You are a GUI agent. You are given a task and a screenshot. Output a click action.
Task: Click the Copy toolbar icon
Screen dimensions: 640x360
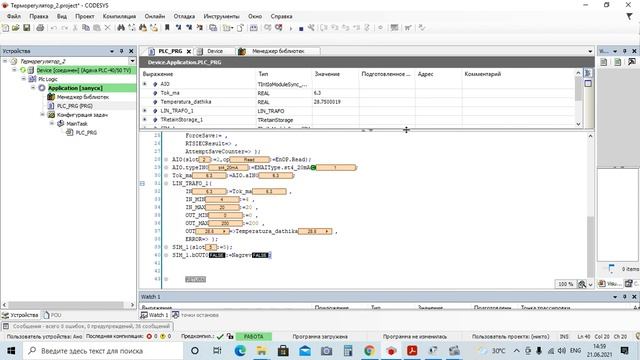(x=86, y=28)
